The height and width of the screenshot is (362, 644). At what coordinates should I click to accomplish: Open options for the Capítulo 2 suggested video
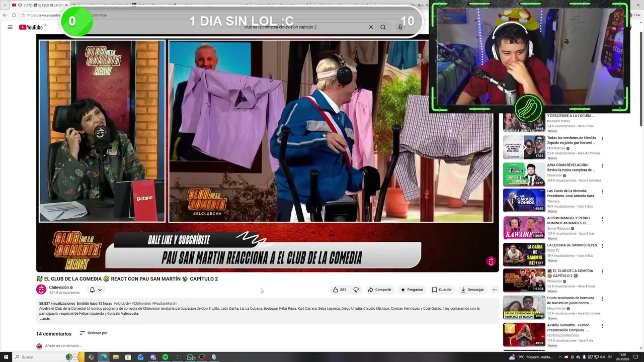[602, 272]
